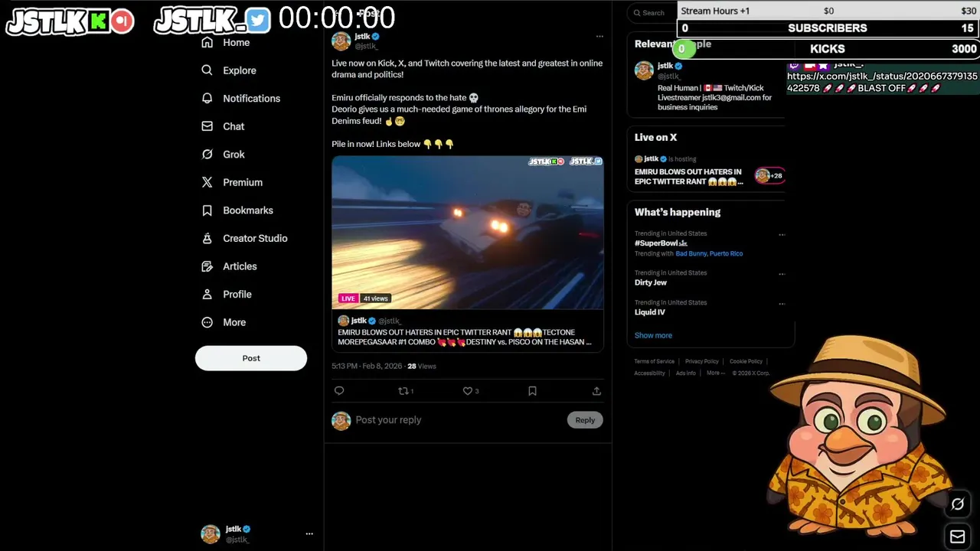Open Articles page
This screenshot has width=980, height=551.
coord(240,266)
